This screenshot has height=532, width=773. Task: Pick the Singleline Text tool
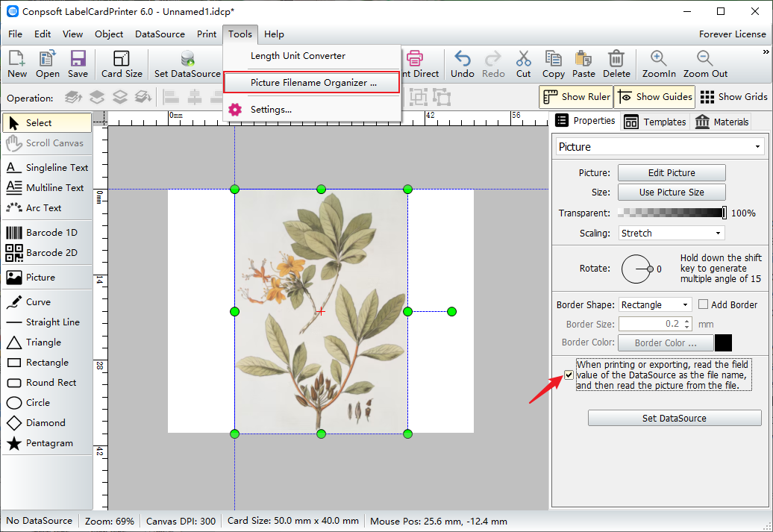click(x=47, y=168)
